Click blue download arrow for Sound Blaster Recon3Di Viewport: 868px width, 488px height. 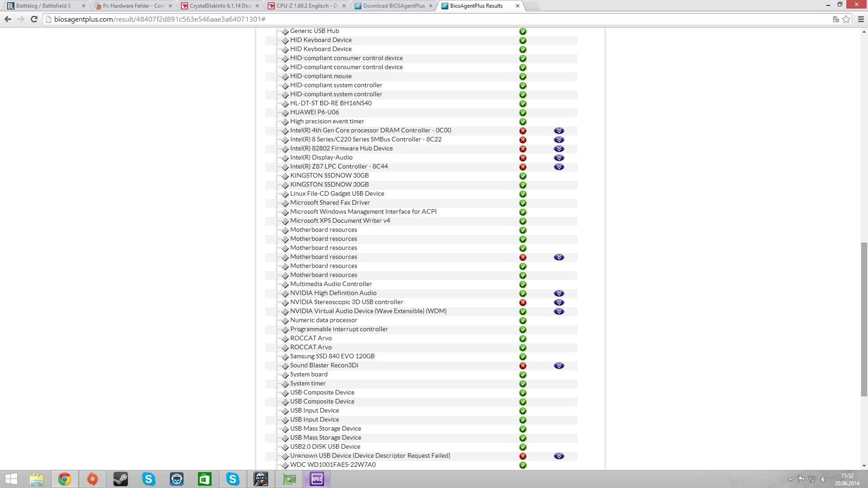(559, 366)
